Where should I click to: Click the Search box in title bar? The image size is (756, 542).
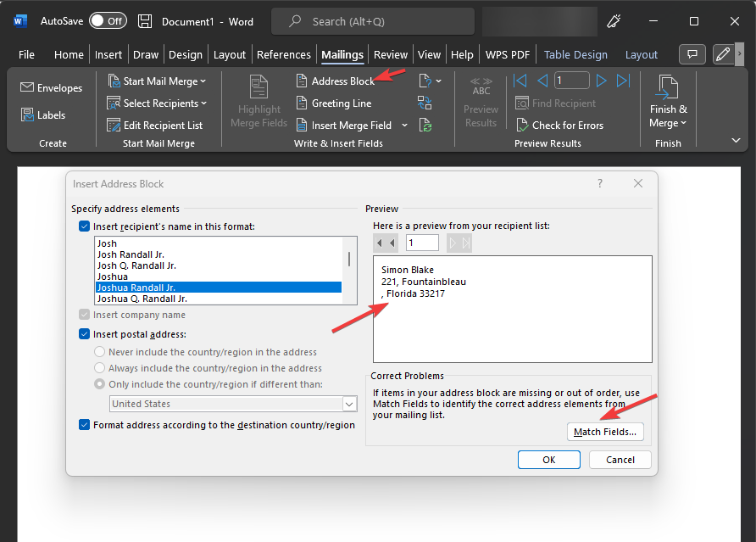pos(373,22)
